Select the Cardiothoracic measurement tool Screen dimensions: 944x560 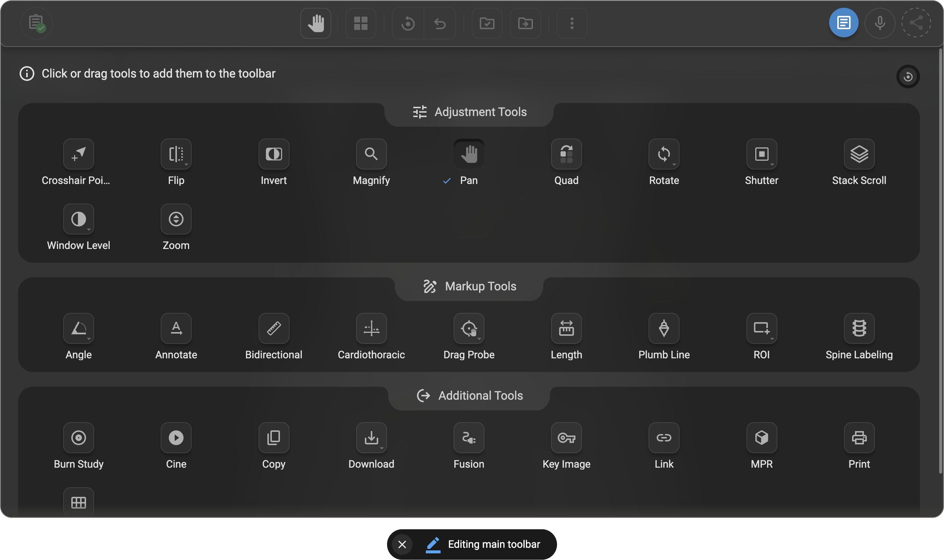[x=371, y=329]
